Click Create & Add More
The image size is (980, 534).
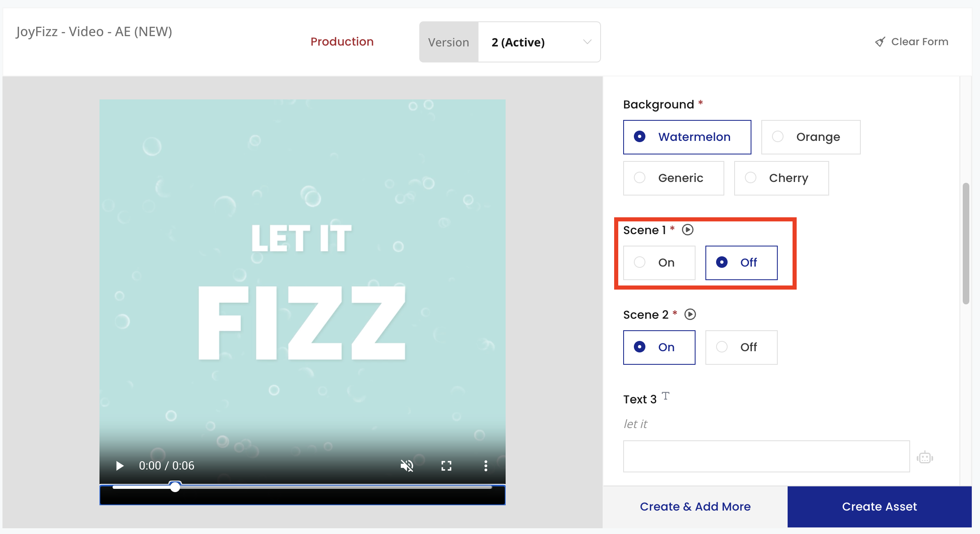point(695,506)
